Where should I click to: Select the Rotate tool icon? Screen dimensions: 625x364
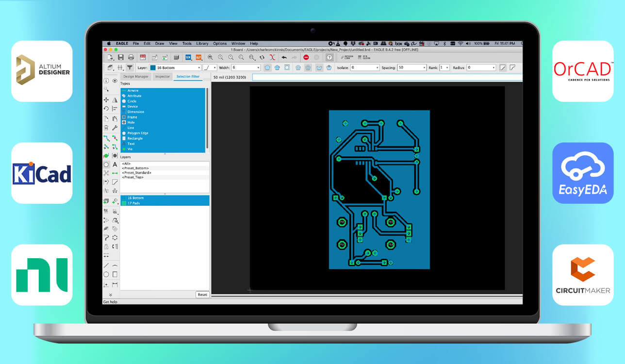pos(106,109)
